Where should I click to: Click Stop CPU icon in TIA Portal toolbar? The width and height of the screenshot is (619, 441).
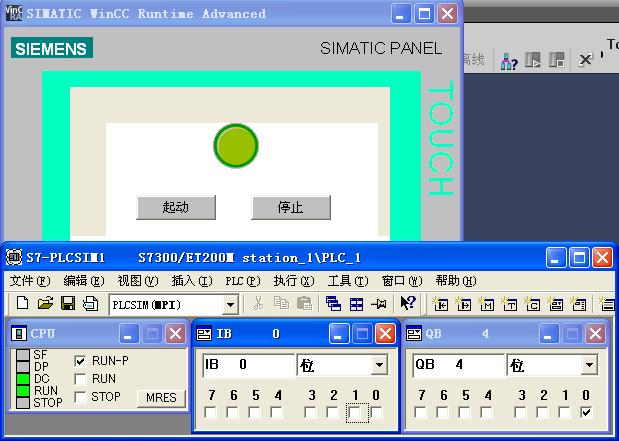click(557, 60)
